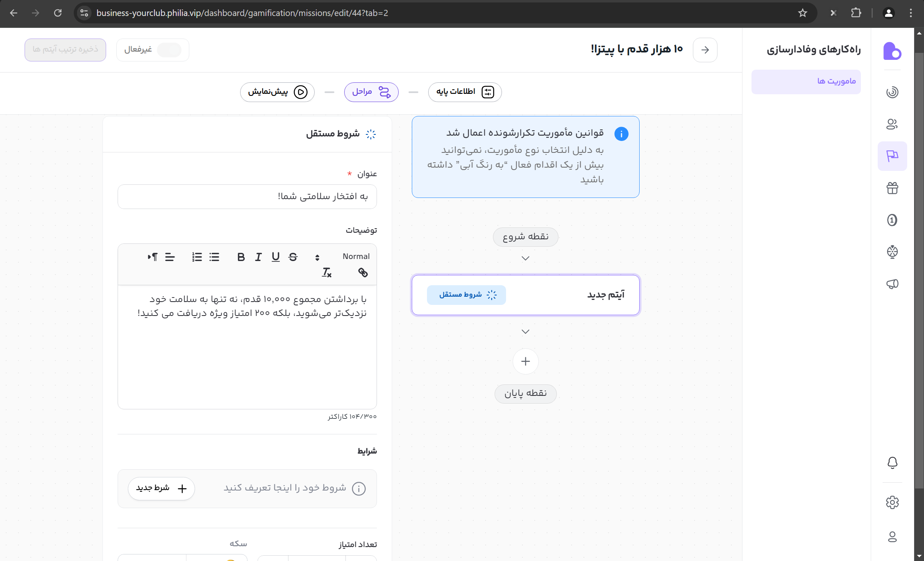Open the gift rewards sidebar icon

coord(892,188)
